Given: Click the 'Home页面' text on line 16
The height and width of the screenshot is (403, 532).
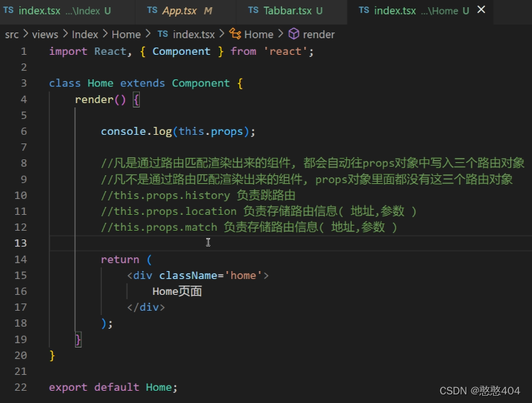Looking at the screenshot, I should click(x=177, y=291).
